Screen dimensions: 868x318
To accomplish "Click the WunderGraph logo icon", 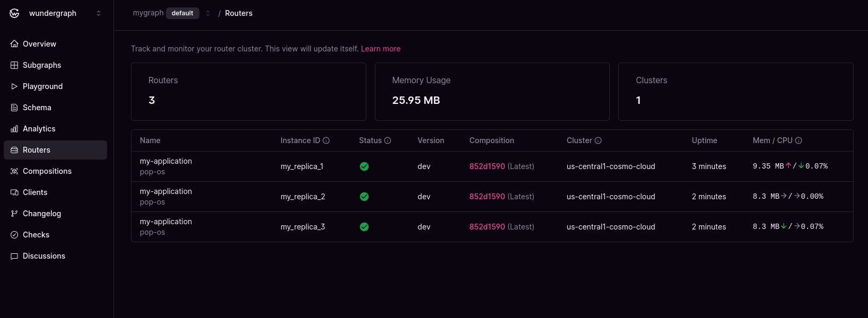I will (14, 13).
